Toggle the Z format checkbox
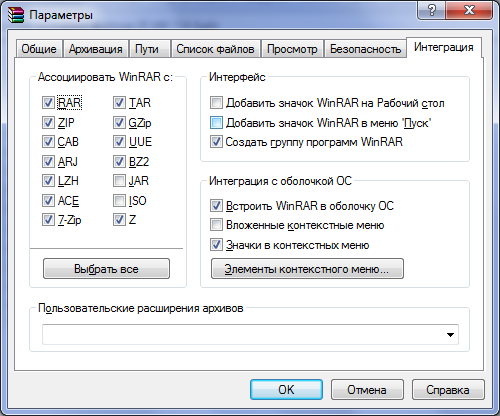The image size is (500, 416). click(119, 220)
